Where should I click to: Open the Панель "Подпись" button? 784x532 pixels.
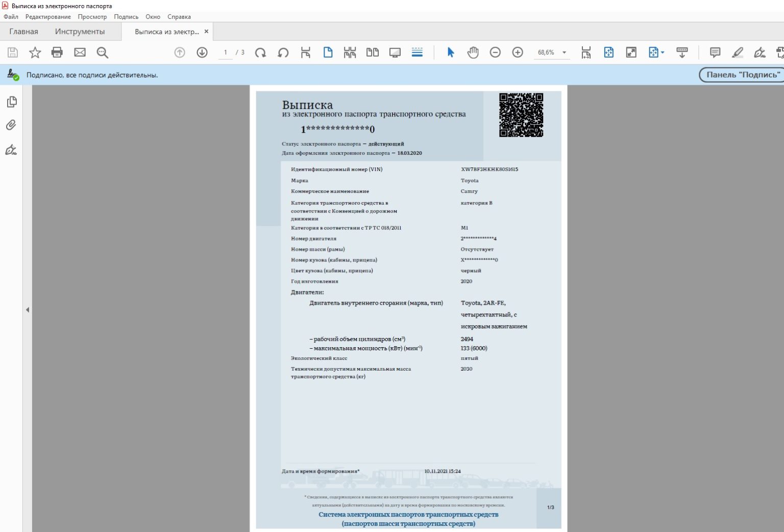click(x=741, y=75)
